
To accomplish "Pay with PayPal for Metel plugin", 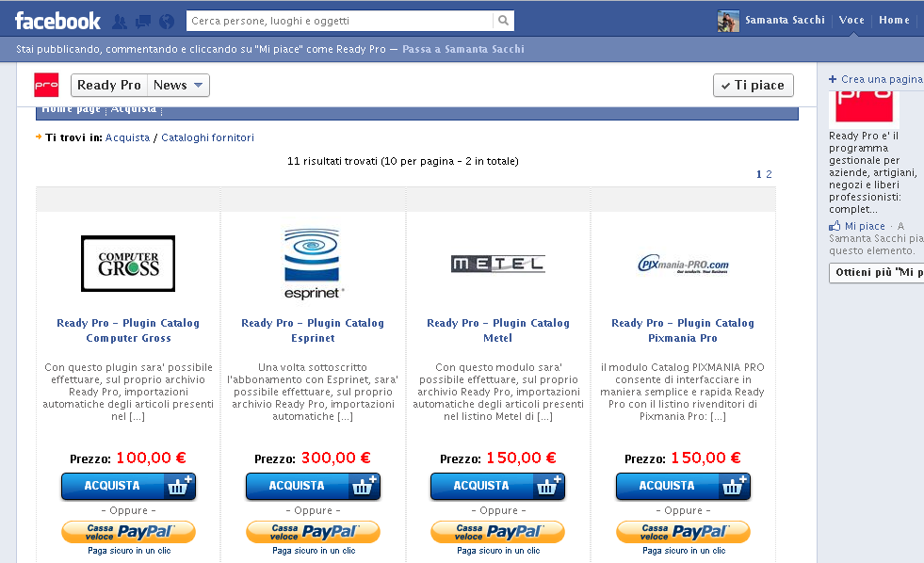I will pos(498,532).
